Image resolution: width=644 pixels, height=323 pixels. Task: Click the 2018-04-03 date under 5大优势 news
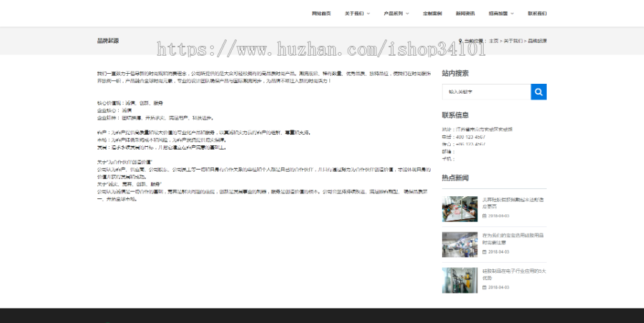(499, 287)
